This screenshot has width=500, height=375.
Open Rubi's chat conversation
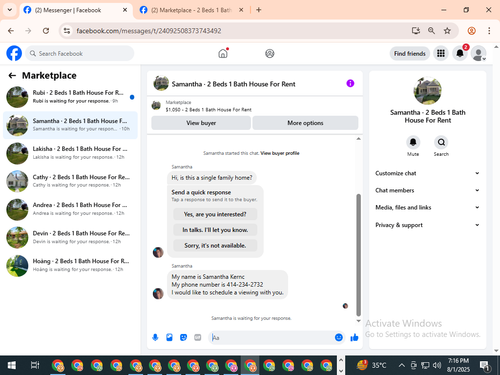[70, 97]
